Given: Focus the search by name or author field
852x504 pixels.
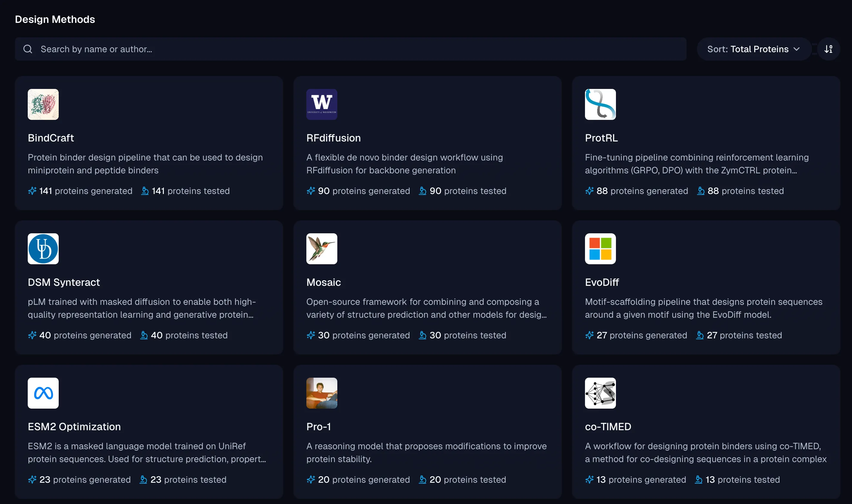Looking at the screenshot, I should 350,49.
